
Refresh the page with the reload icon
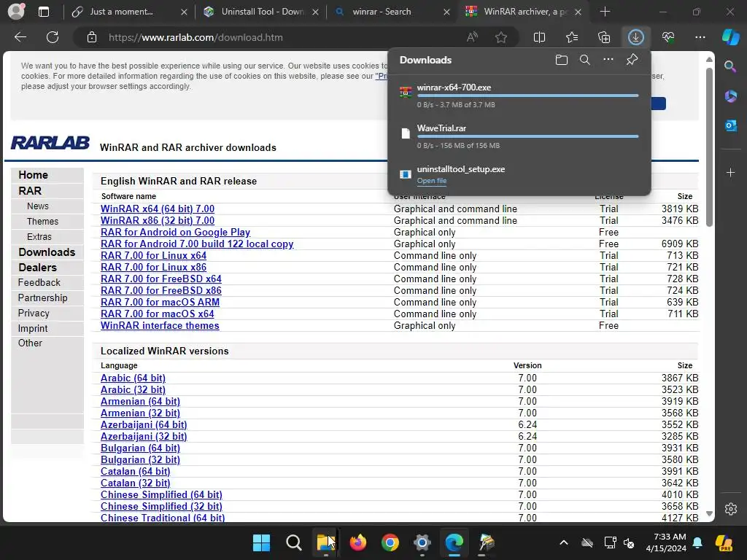click(x=53, y=37)
